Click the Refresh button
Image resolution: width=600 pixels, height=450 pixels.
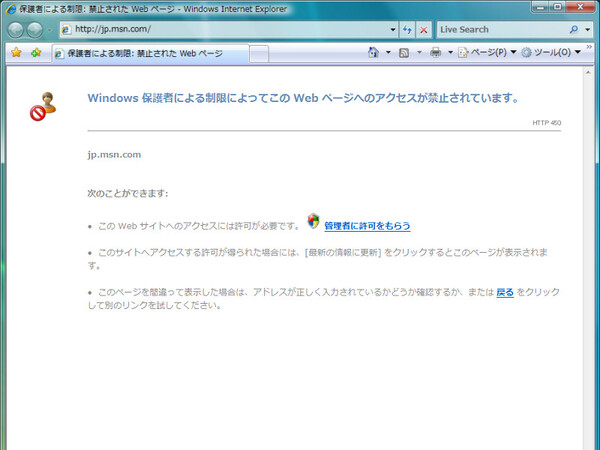click(x=407, y=29)
